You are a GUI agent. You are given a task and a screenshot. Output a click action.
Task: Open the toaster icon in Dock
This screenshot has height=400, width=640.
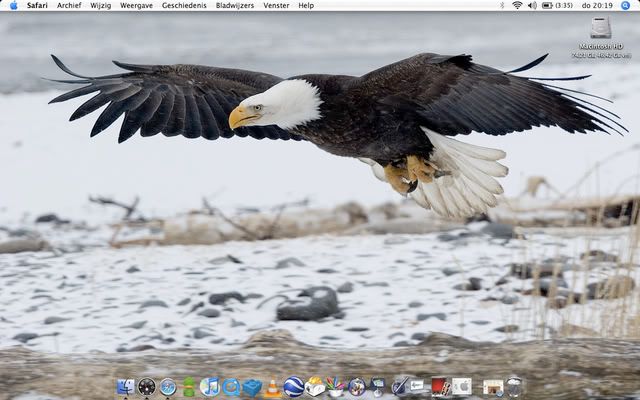pos(315,387)
